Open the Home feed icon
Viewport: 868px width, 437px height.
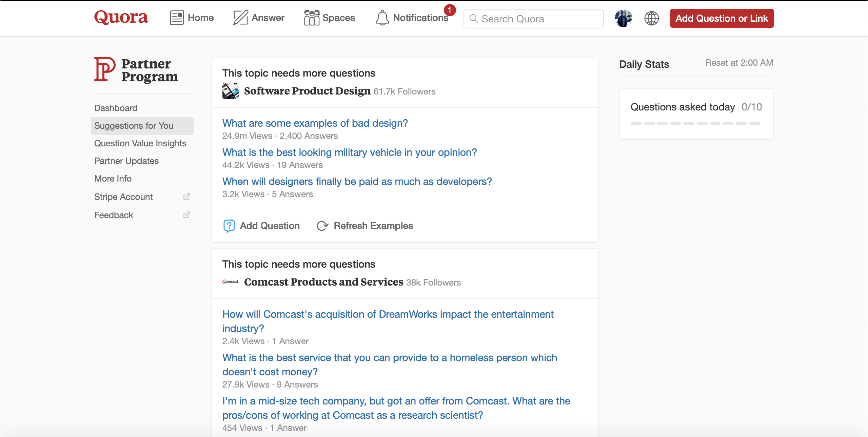(177, 18)
